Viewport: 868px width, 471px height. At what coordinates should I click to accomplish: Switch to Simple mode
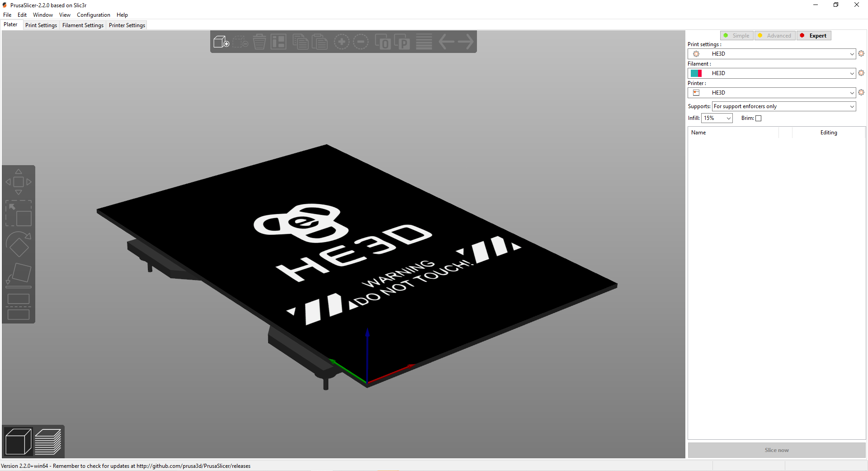[736, 36]
